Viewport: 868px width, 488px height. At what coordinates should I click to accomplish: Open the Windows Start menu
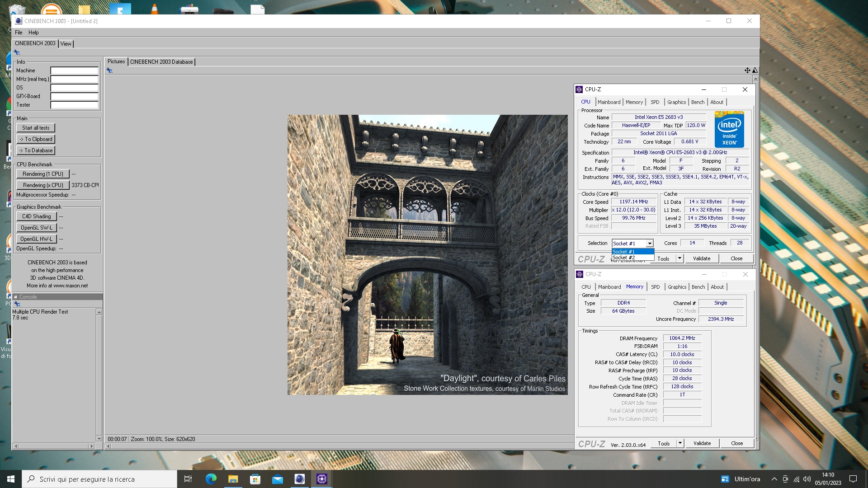pyautogui.click(x=11, y=479)
